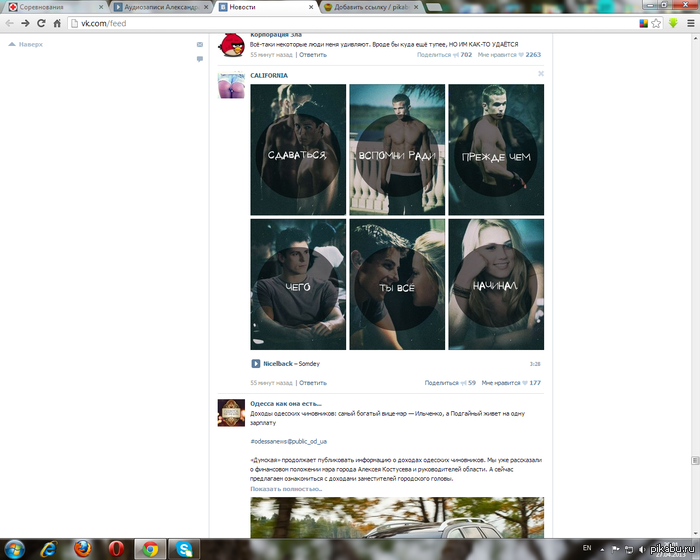
Task: Open the СДАВАТЬСЯ photo thumbnail
Action: coord(298,150)
